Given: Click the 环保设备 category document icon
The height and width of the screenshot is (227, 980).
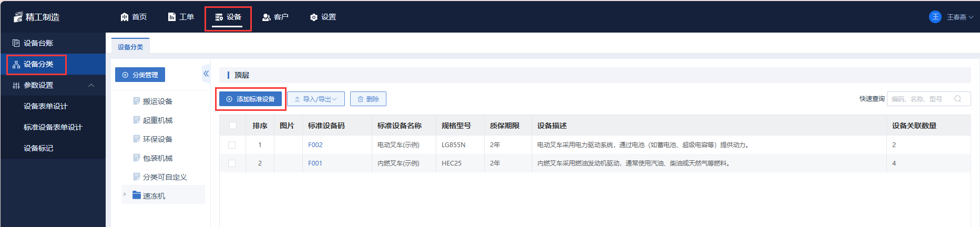Looking at the screenshot, I should (x=137, y=139).
